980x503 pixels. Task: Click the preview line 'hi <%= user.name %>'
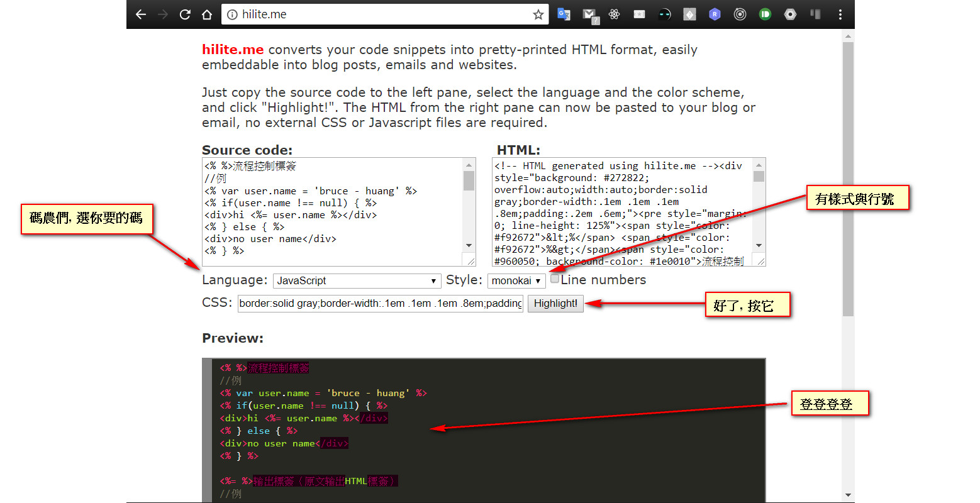(304, 418)
